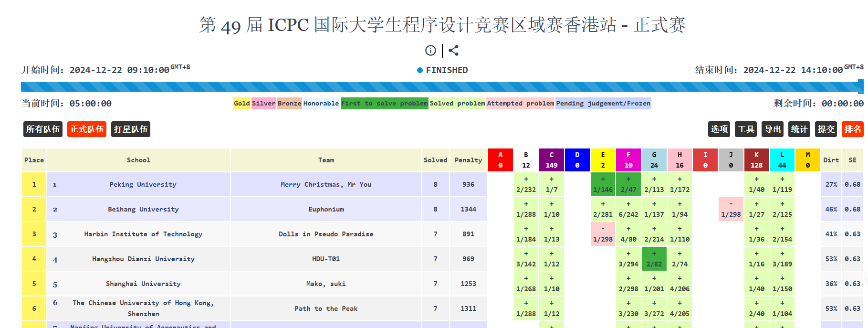Viewport: 868px width, 328px height.
Task: Click the Bronze legend swatch
Action: 289,103
